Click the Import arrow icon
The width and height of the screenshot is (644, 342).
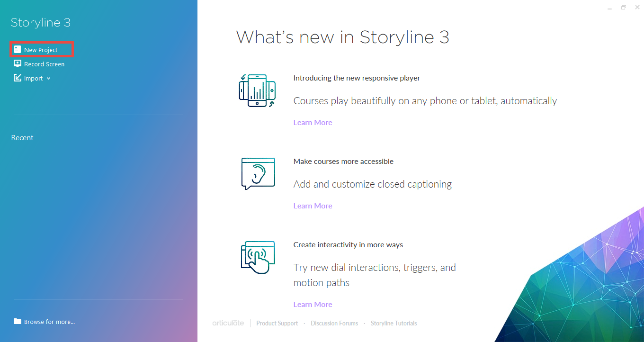pyautogui.click(x=18, y=78)
